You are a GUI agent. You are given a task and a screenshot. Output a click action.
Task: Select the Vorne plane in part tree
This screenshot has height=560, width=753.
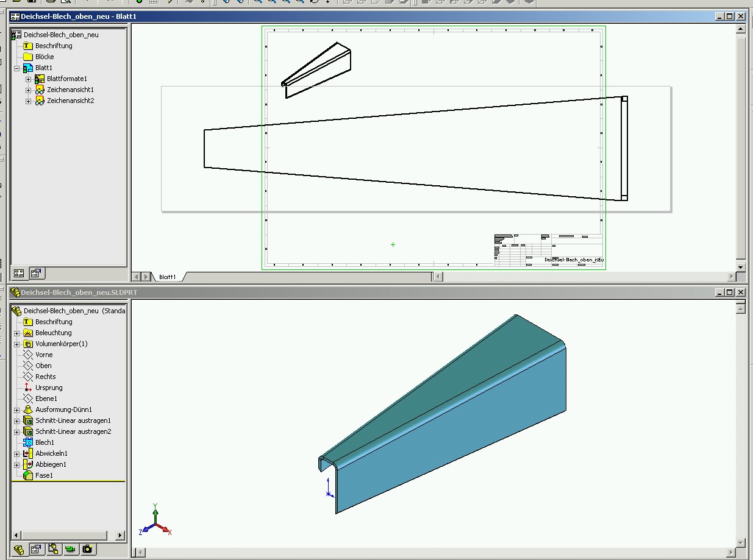(x=44, y=355)
